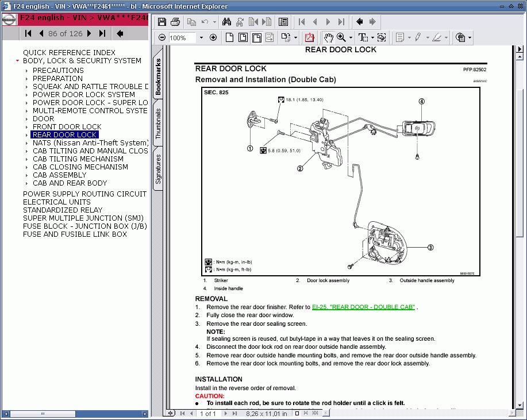Zoom in with the plus button

pyautogui.click(x=213, y=37)
